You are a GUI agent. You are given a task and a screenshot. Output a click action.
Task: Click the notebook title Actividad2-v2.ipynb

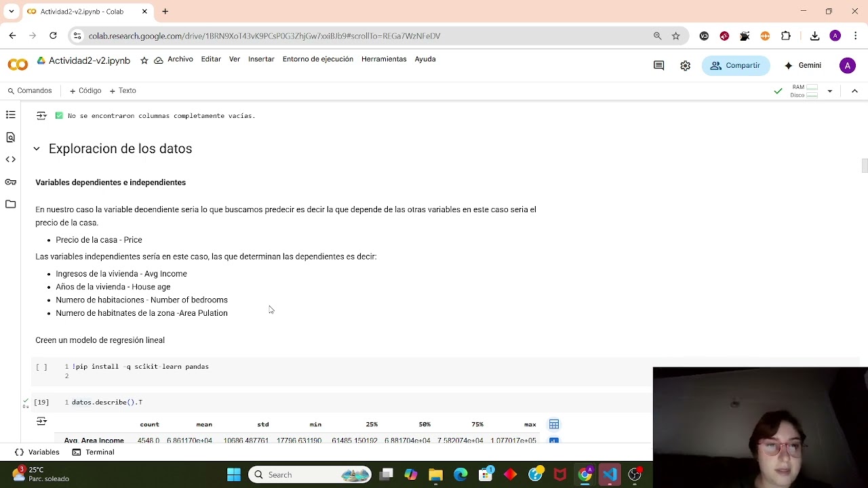pyautogui.click(x=90, y=60)
